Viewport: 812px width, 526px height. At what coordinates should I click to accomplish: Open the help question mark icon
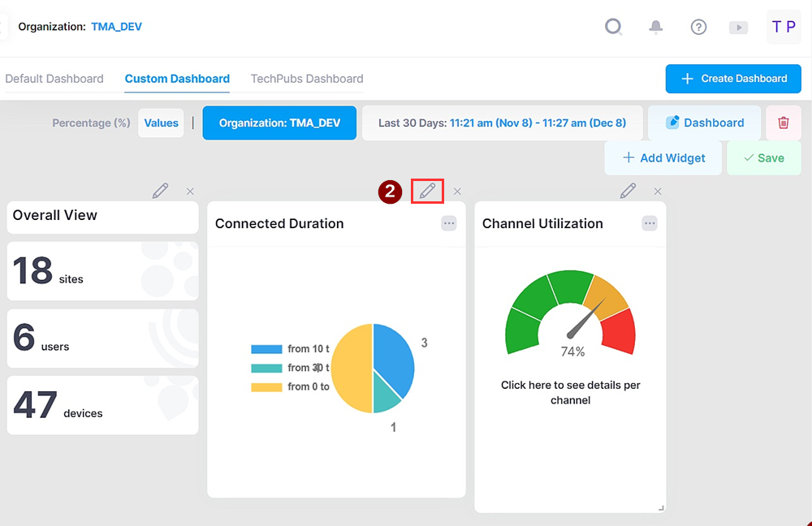pos(698,27)
